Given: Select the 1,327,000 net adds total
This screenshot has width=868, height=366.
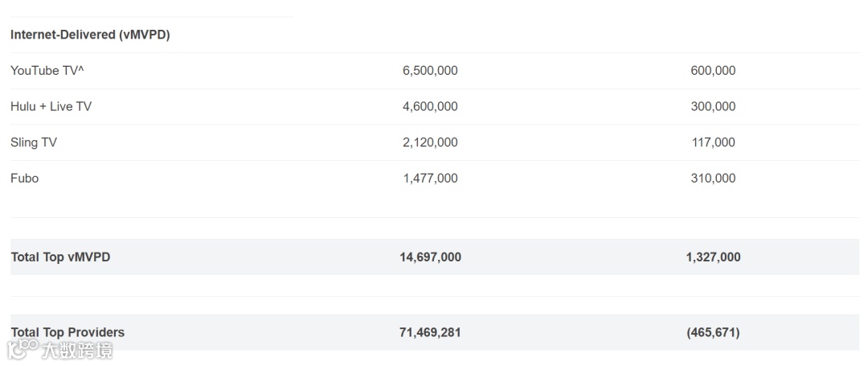Looking at the screenshot, I should point(713,257).
